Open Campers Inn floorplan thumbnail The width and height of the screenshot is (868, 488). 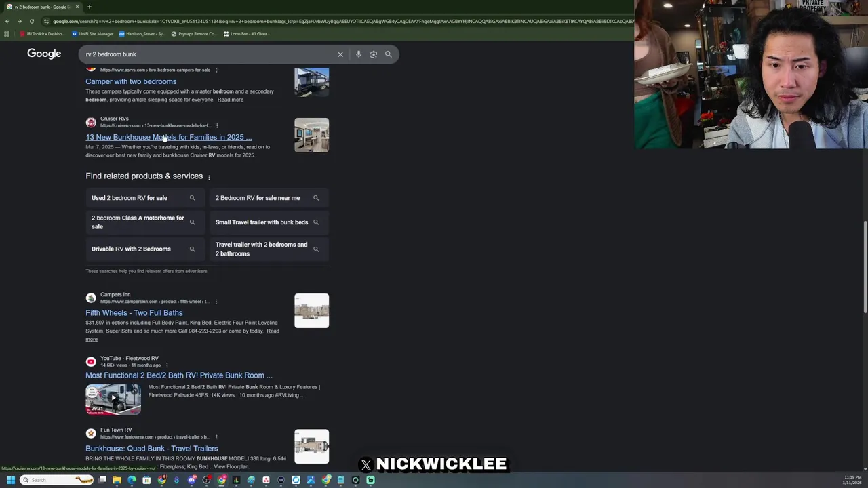[x=311, y=310]
